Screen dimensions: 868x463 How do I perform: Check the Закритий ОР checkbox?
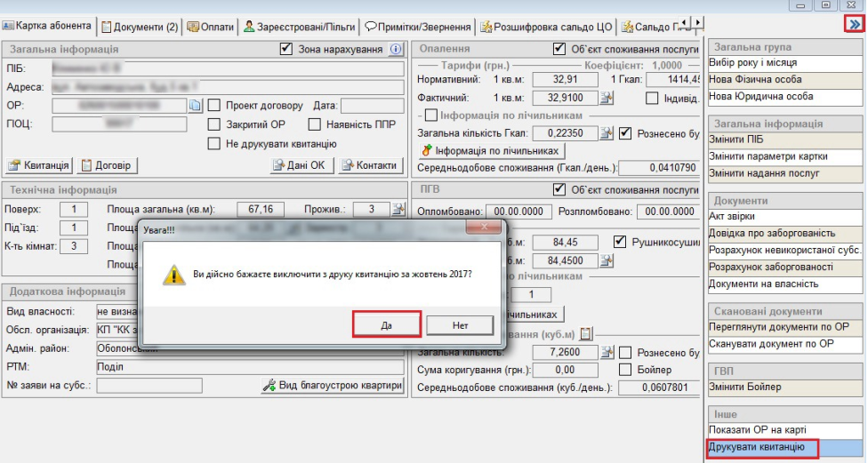pyautogui.click(x=213, y=124)
